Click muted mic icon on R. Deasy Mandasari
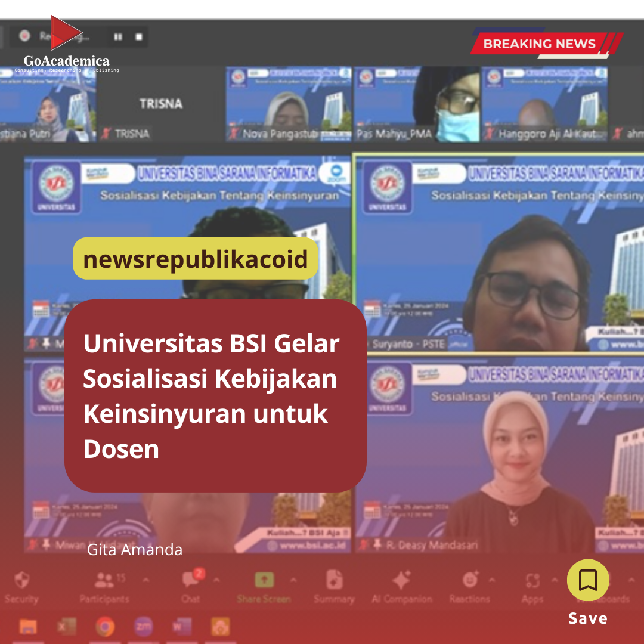 (x=363, y=545)
